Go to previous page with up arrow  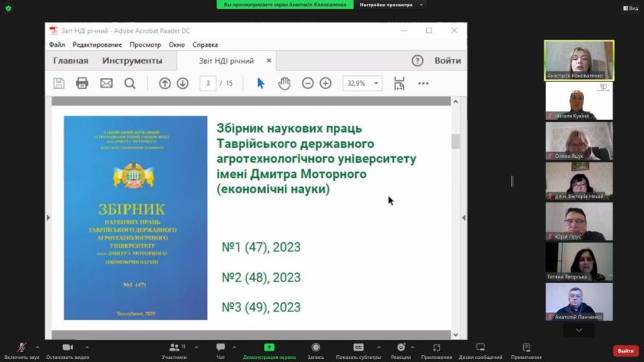point(165,84)
